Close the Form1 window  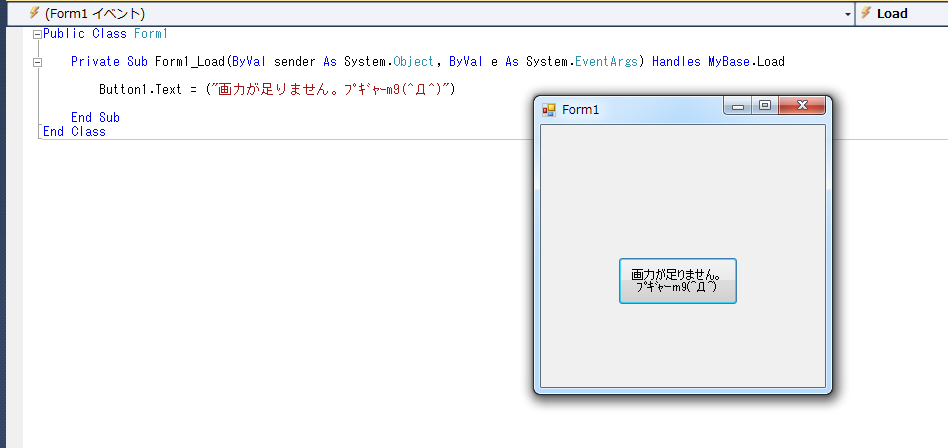click(x=802, y=106)
